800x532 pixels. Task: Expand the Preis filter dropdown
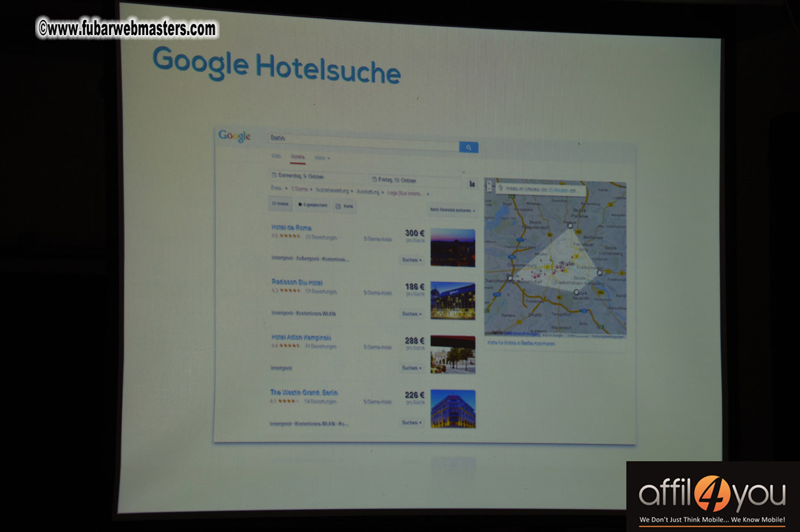pyautogui.click(x=278, y=188)
